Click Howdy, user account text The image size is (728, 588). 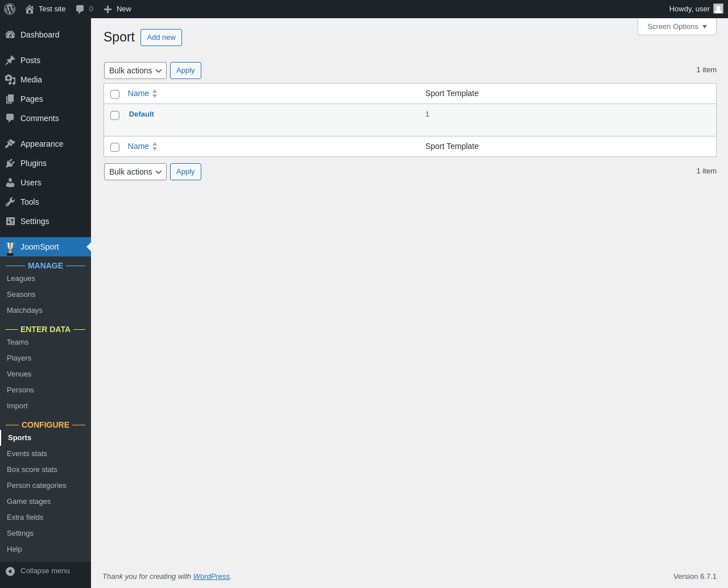[689, 9]
